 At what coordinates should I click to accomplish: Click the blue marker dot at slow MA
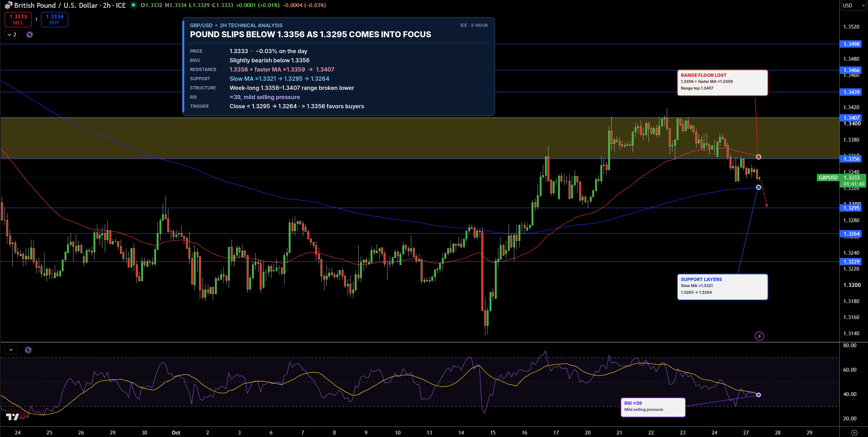pos(759,187)
